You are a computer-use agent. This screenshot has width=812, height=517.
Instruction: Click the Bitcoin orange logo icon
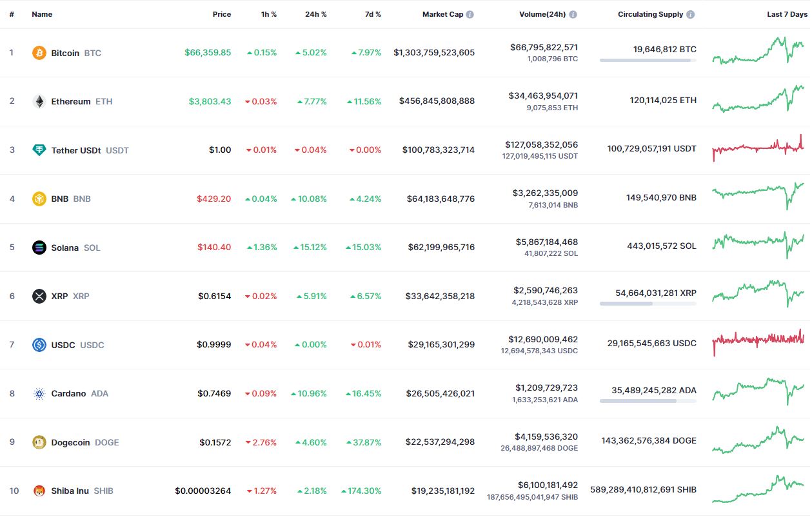point(39,53)
